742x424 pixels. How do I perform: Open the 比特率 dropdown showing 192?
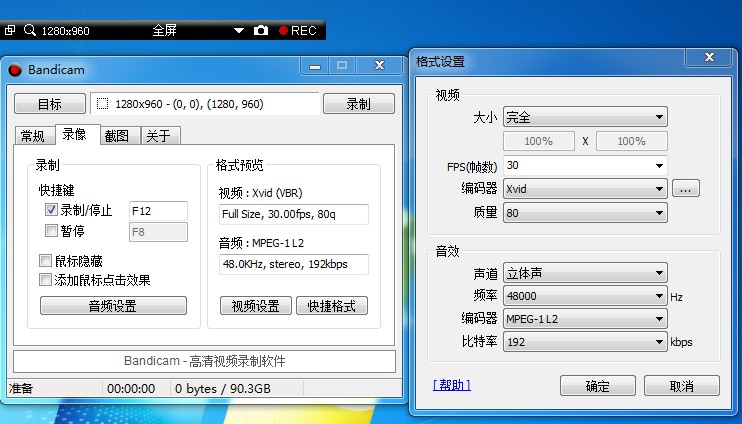pyautogui.click(x=585, y=342)
